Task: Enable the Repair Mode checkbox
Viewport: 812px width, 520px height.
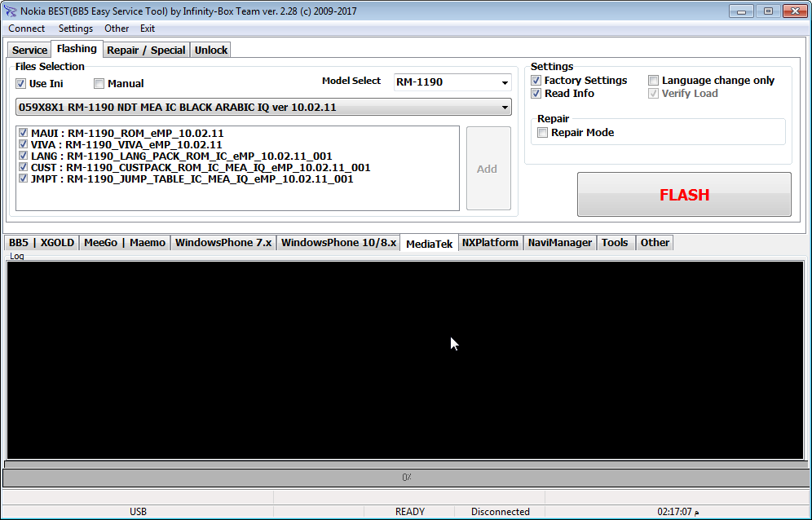Action: tap(543, 133)
